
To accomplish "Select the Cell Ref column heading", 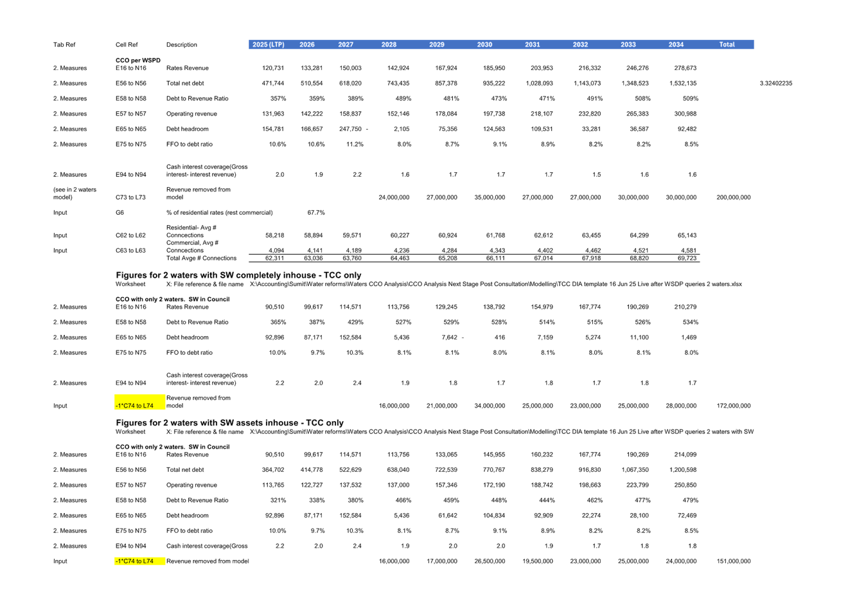I will (127, 44).
